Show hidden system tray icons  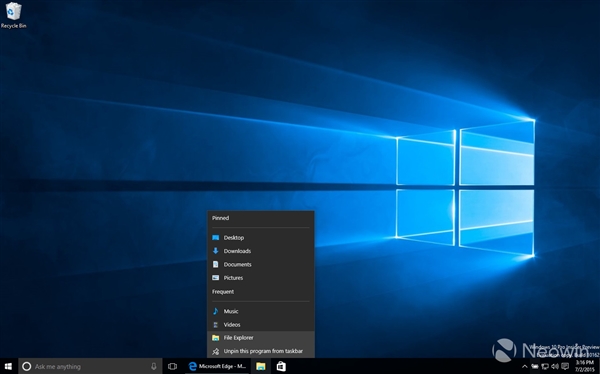[525, 367]
